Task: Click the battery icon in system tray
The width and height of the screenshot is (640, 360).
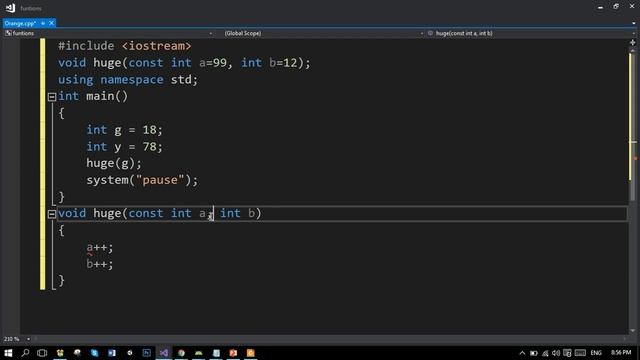Action: [533, 353]
